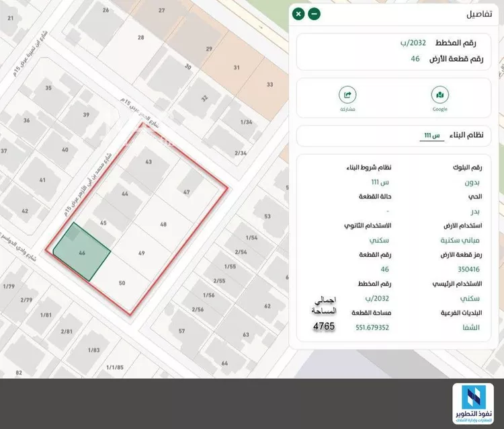Close the details panel with X icon
Viewport: 504px width, 429px height.
(298, 14)
